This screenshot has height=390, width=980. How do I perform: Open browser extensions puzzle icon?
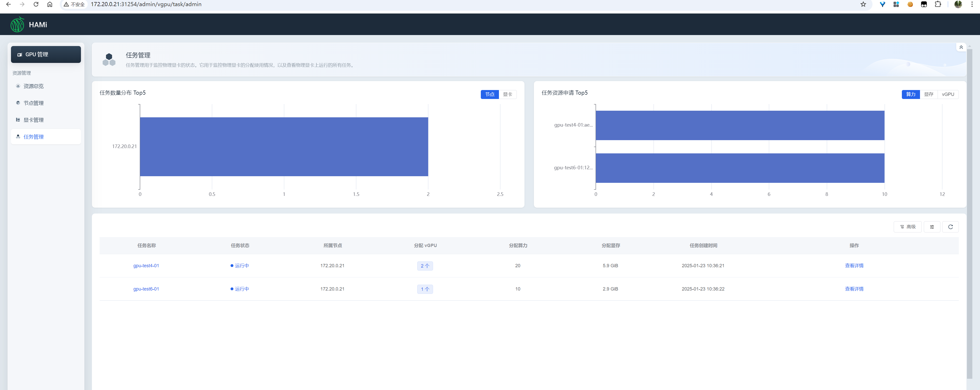(x=938, y=5)
